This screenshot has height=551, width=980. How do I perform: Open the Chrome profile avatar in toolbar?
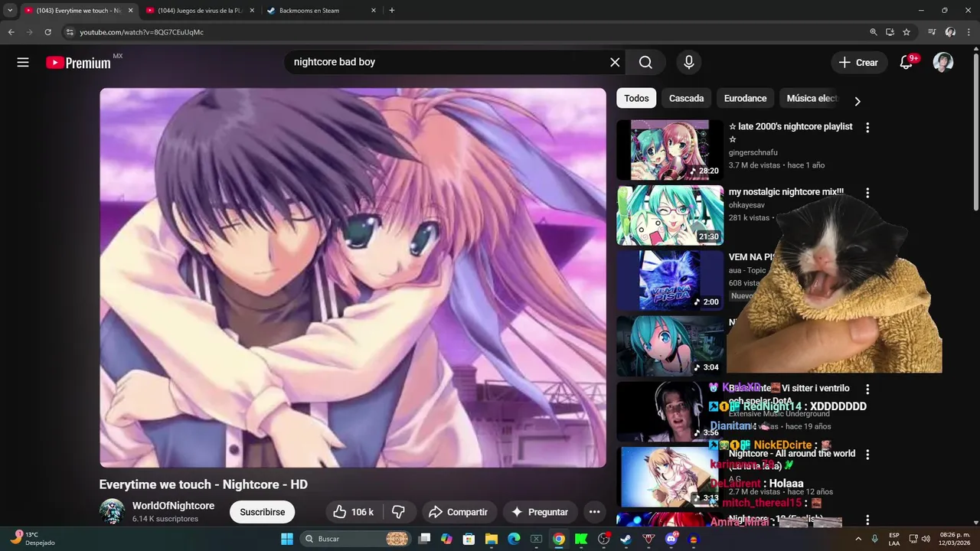pyautogui.click(x=950, y=32)
